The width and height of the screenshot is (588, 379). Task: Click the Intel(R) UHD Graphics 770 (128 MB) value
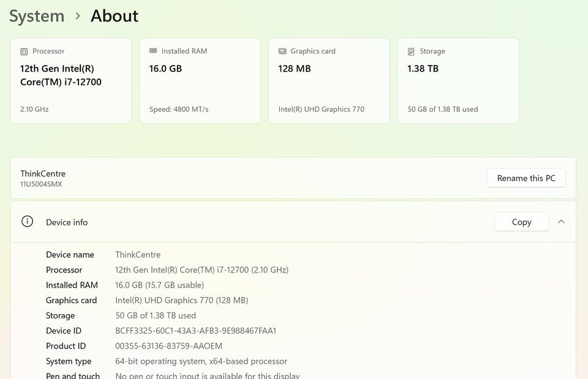click(x=181, y=300)
